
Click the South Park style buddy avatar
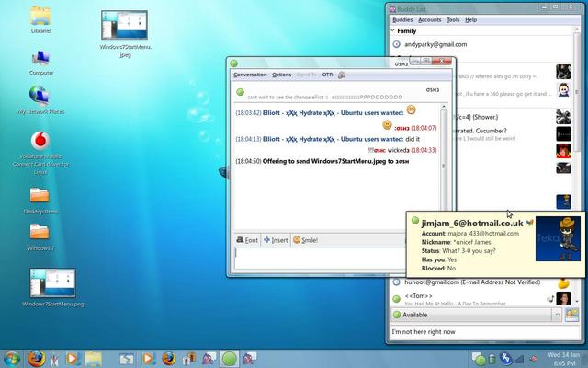pyautogui.click(x=563, y=89)
